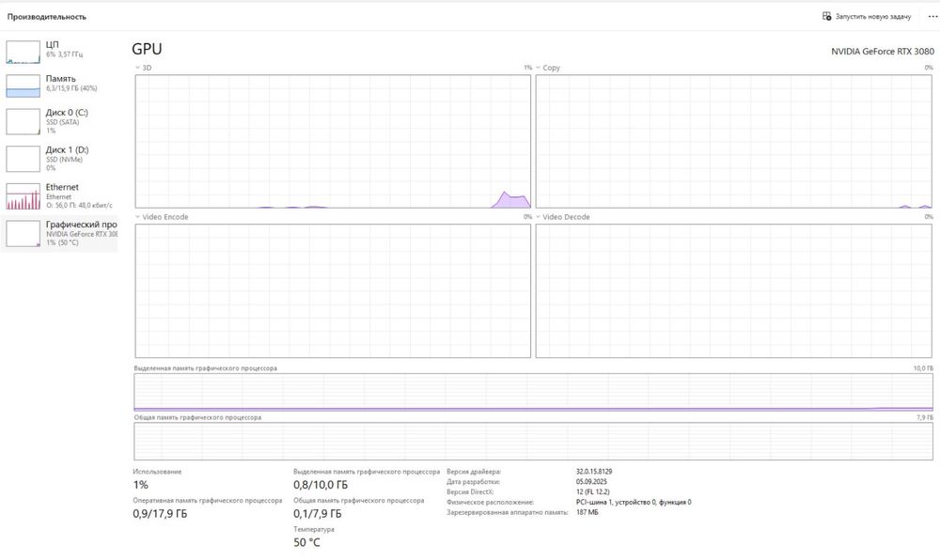Click reserved hardware memory '187 МБ'
The width and height of the screenshot is (940, 560).
587,512
